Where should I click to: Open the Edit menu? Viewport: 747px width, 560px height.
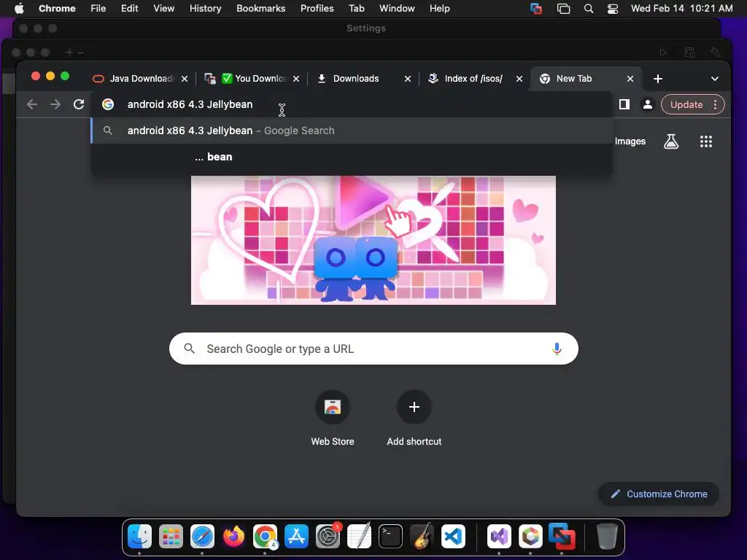[129, 8]
